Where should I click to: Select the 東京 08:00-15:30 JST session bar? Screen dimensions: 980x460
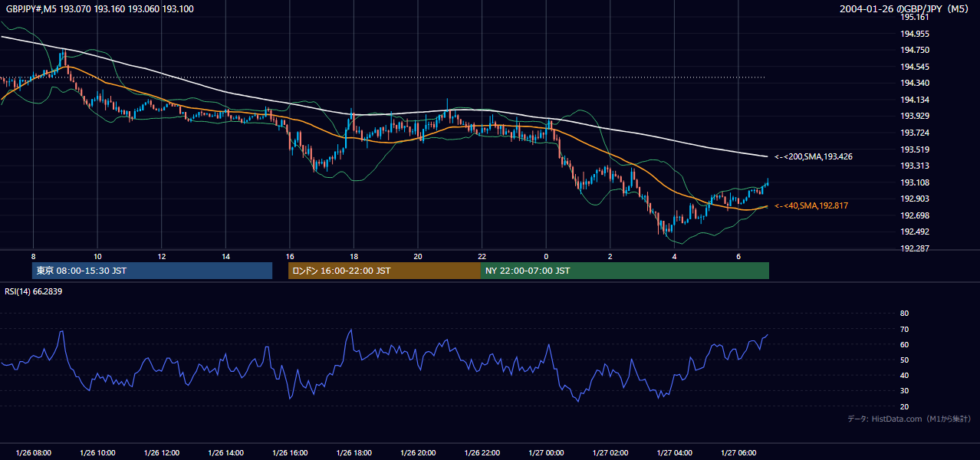click(x=152, y=271)
